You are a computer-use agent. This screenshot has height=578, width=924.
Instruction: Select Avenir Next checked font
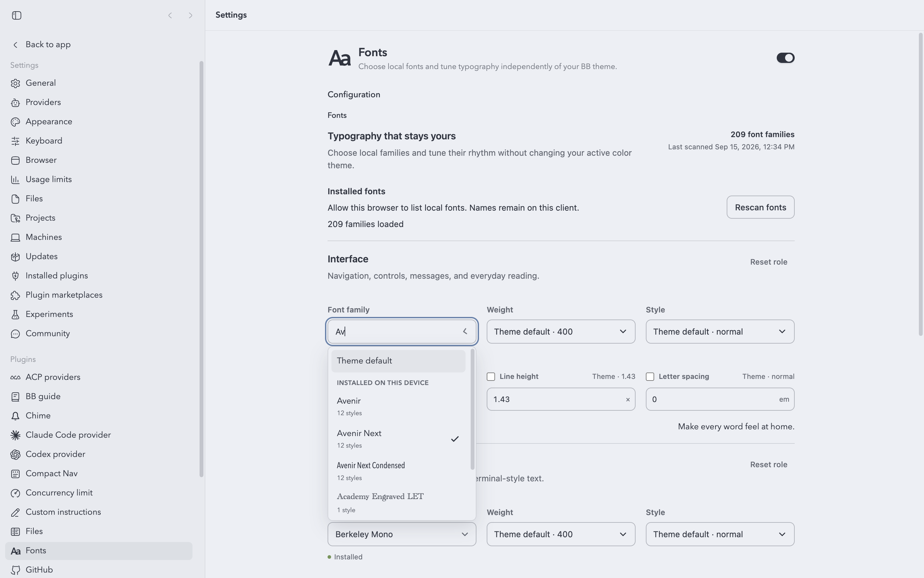click(x=398, y=439)
